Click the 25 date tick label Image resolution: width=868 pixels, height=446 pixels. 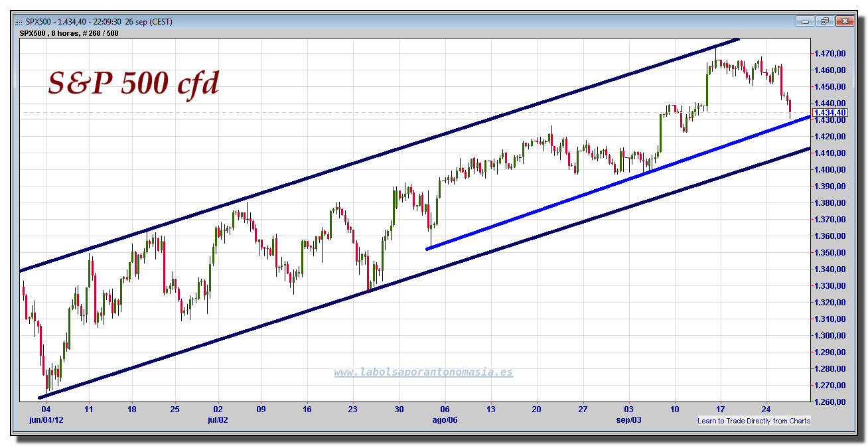pyautogui.click(x=175, y=409)
